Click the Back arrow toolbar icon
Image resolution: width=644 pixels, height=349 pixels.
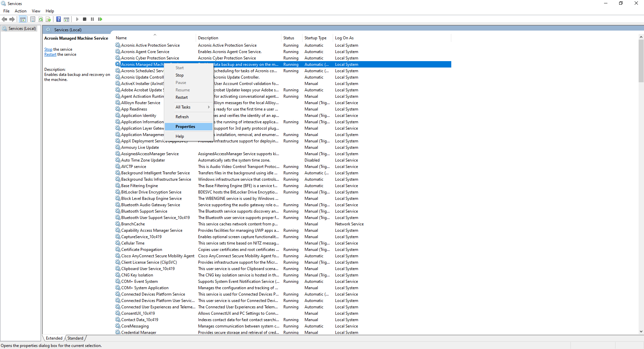point(4,19)
